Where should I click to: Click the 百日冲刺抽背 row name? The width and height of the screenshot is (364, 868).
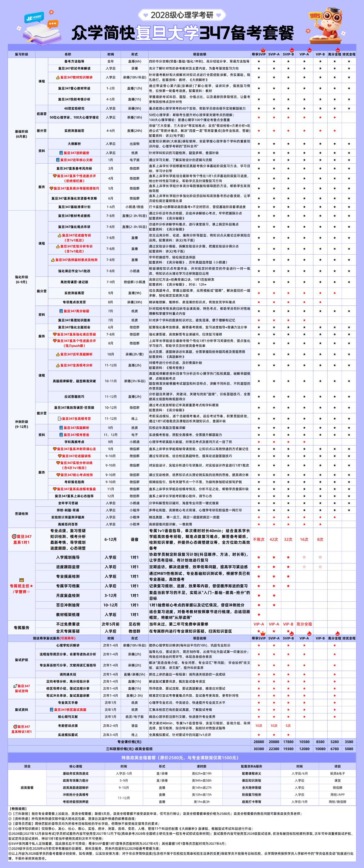68,605
